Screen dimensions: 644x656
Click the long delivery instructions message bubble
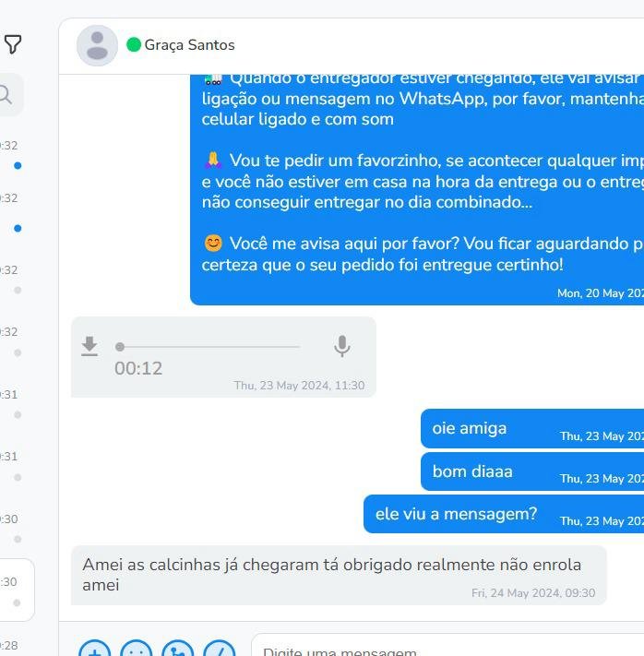pyautogui.click(x=417, y=189)
